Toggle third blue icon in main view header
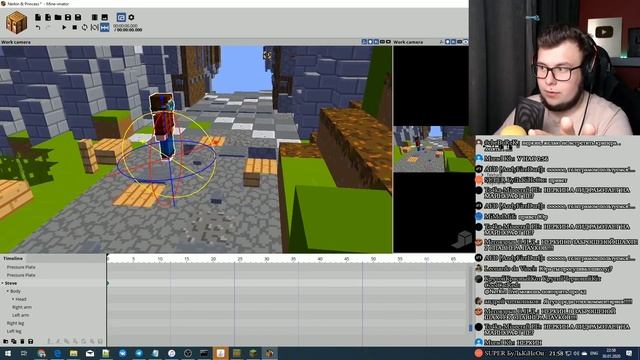Viewport: 640px width, 360px height. [x=376, y=42]
